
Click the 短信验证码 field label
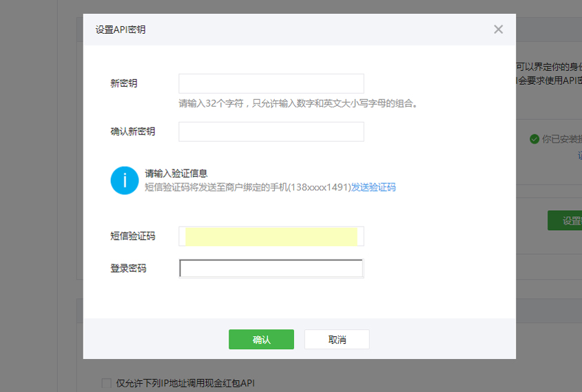(x=133, y=236)
